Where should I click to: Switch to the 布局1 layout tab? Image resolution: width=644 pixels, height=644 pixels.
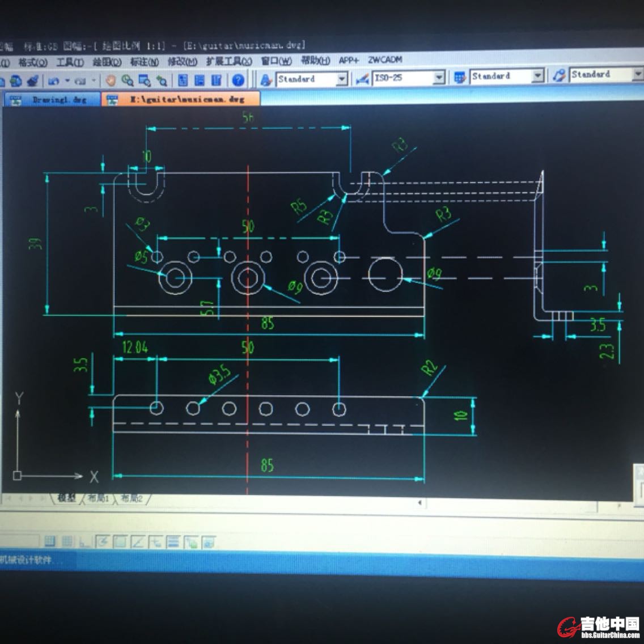[98, 498]
